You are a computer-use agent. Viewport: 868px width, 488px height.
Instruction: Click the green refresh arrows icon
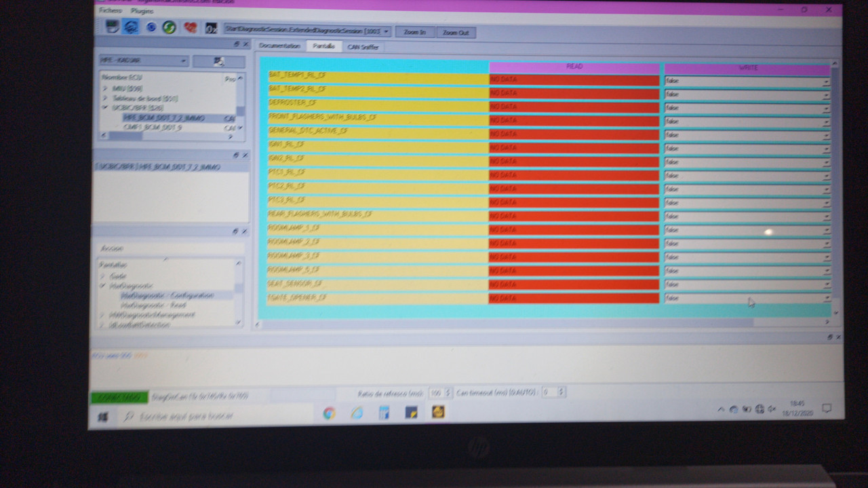click(x=170, y=28)
